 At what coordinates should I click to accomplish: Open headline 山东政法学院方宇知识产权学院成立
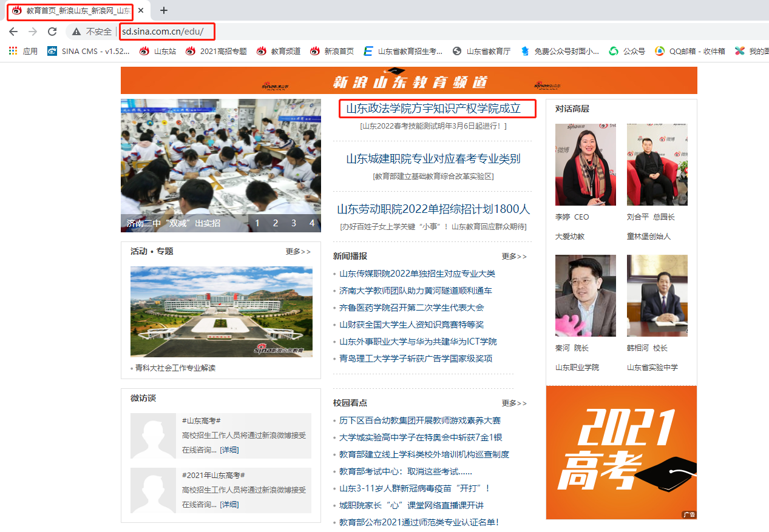pyautogui.click(x=433, y=109)
